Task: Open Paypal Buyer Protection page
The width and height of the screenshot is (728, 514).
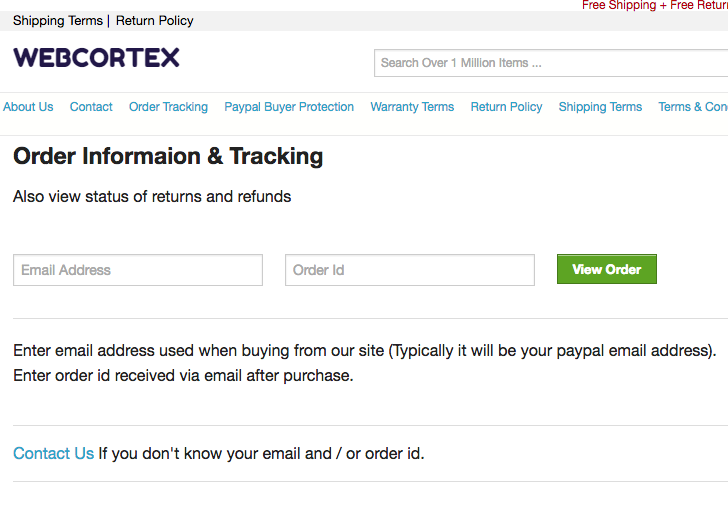Action: (x=289, y=107)
